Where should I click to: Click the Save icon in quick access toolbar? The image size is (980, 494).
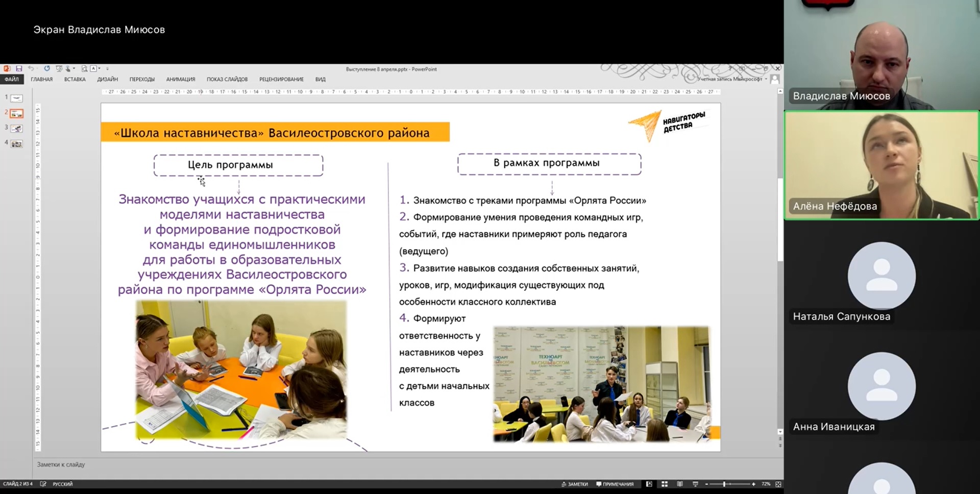point(19,68)
